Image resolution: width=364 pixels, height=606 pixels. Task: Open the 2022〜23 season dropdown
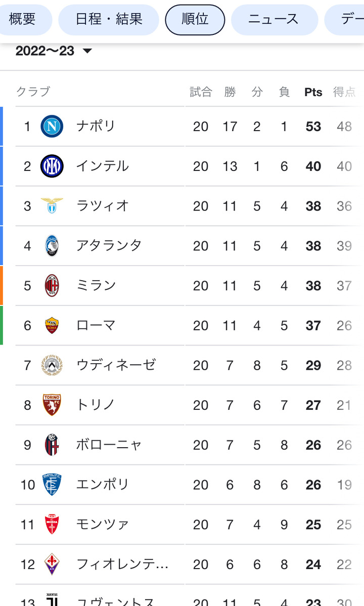click(x=54, y=51)
